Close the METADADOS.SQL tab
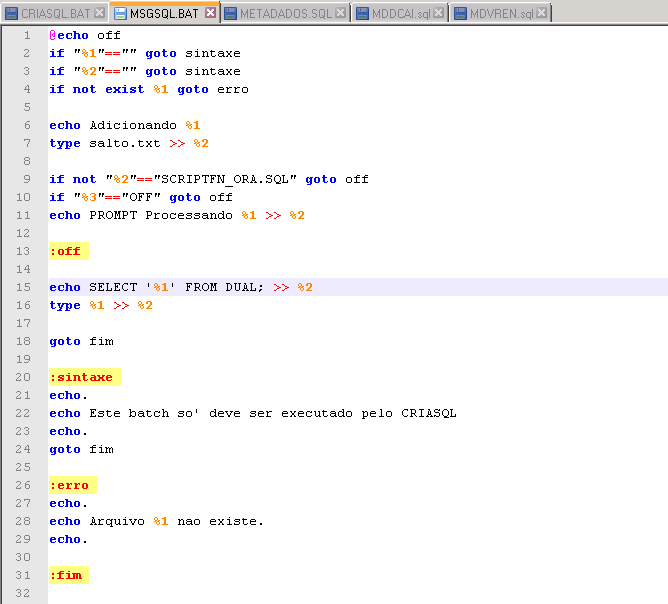Screen dimensions: 668x604 click(340, 13)
